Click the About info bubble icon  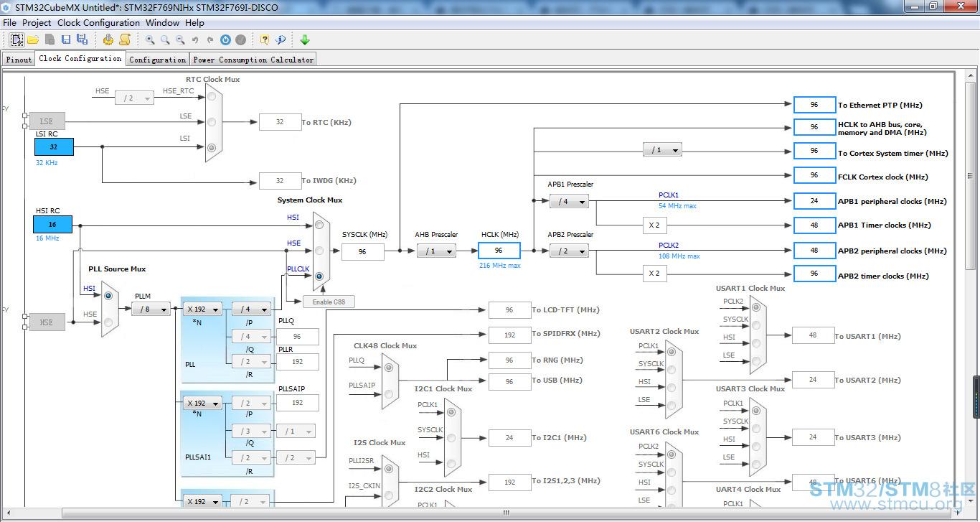point(281,39)
